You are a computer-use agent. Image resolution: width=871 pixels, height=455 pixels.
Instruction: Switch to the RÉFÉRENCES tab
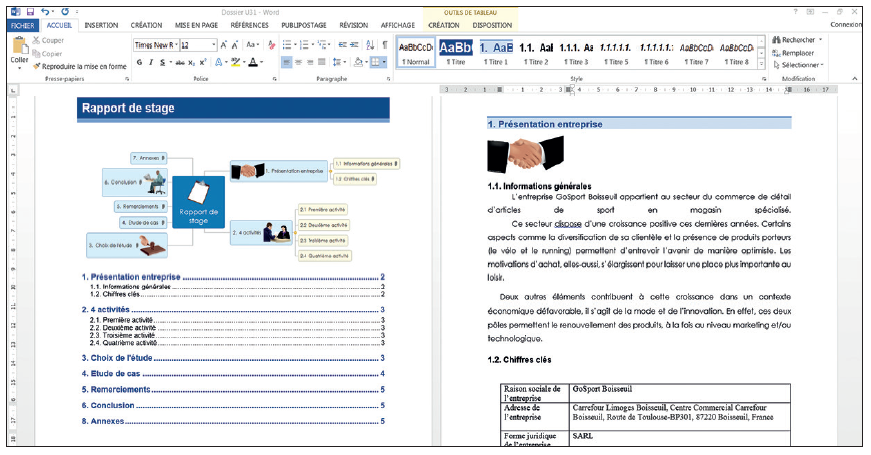(x=249, y=25)
